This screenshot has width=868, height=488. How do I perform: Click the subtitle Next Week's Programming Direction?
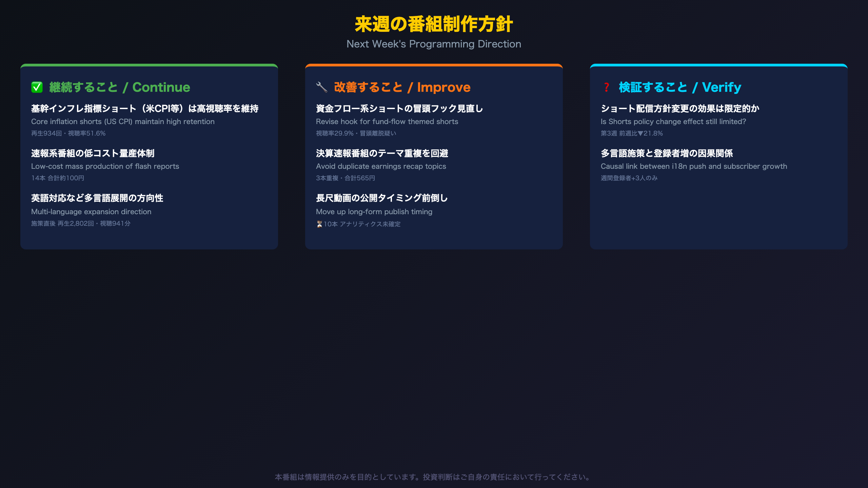click(434, 44)
